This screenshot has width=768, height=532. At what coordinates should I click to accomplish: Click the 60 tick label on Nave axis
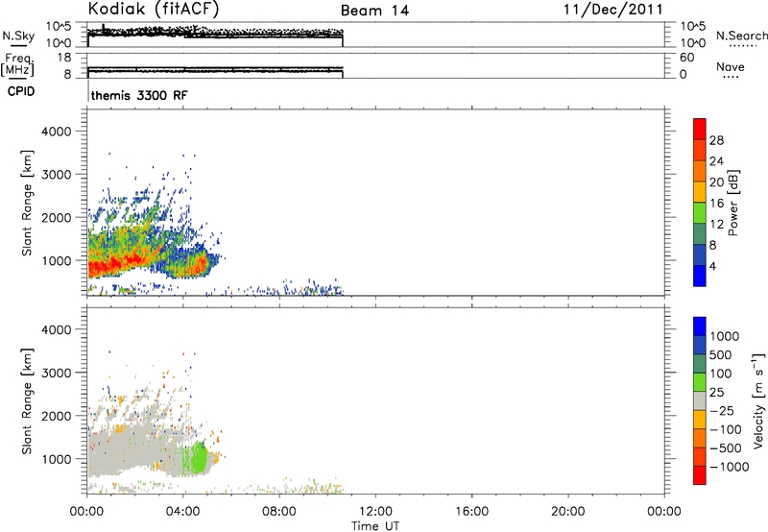click(x=686, y=58)
